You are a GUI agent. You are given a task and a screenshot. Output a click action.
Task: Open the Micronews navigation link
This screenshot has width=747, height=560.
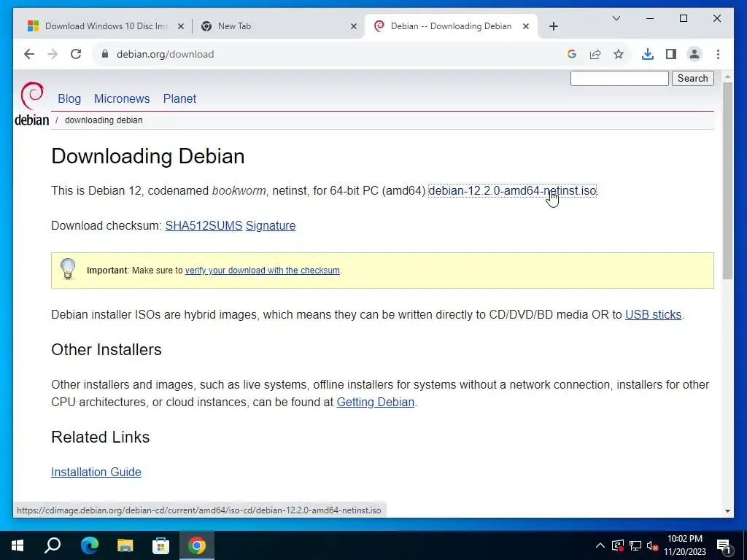[x=122, y=98]
